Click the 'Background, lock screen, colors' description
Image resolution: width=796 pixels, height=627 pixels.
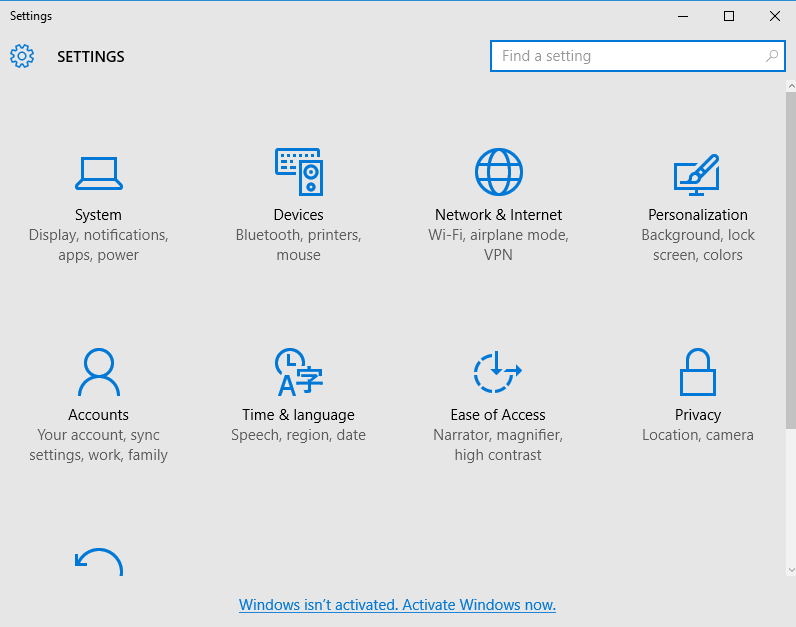(x=698, y=245)
